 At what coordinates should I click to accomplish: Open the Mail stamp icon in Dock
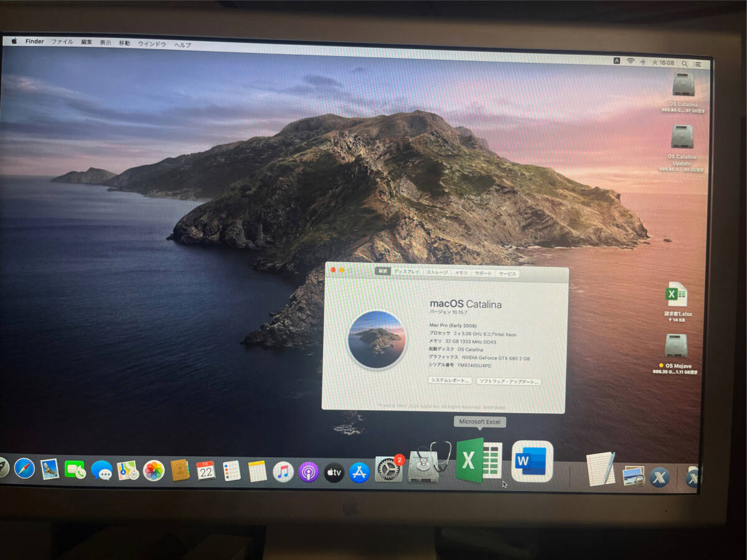tap(50, 469)
